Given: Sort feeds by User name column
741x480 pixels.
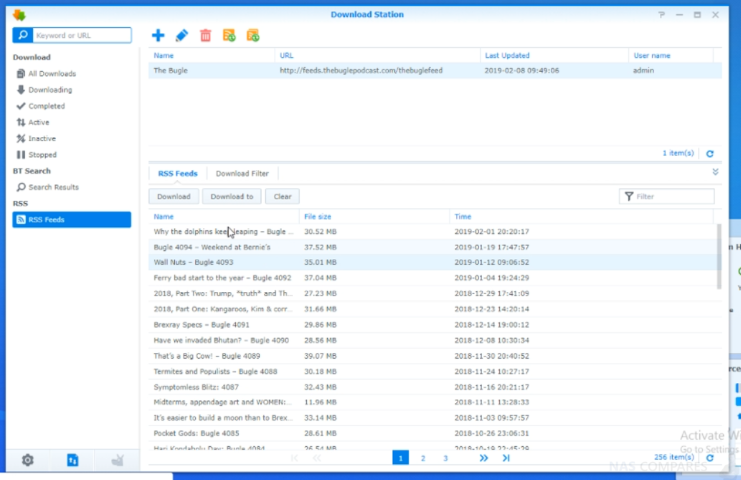Looking at the screenshot, I should 671,55.
